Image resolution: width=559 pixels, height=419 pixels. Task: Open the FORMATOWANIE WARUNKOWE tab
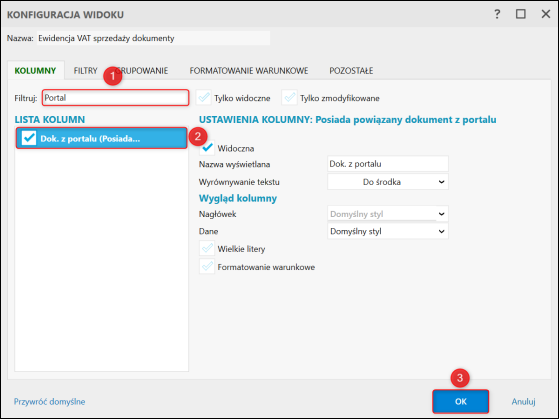coord(249,71)
